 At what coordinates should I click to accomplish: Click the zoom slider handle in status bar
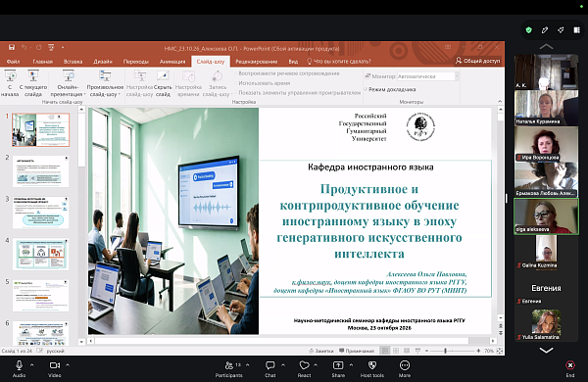tap(445, 351)
